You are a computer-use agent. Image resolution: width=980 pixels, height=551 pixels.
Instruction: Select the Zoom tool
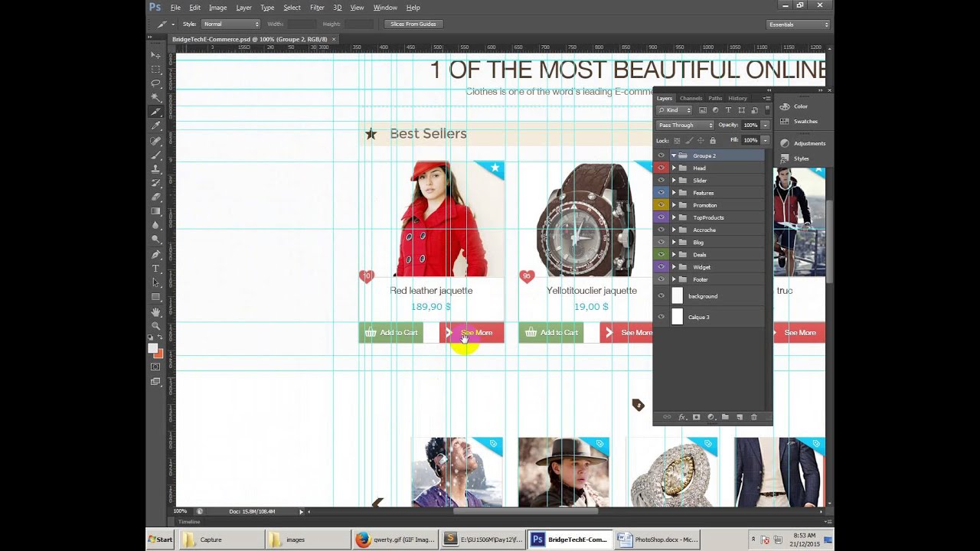click(155, 326)
